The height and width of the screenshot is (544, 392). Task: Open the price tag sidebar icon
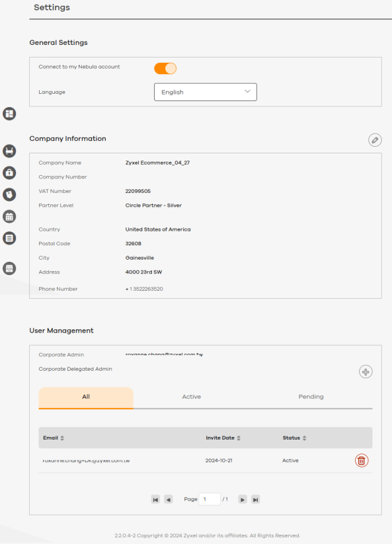(9, 194)
